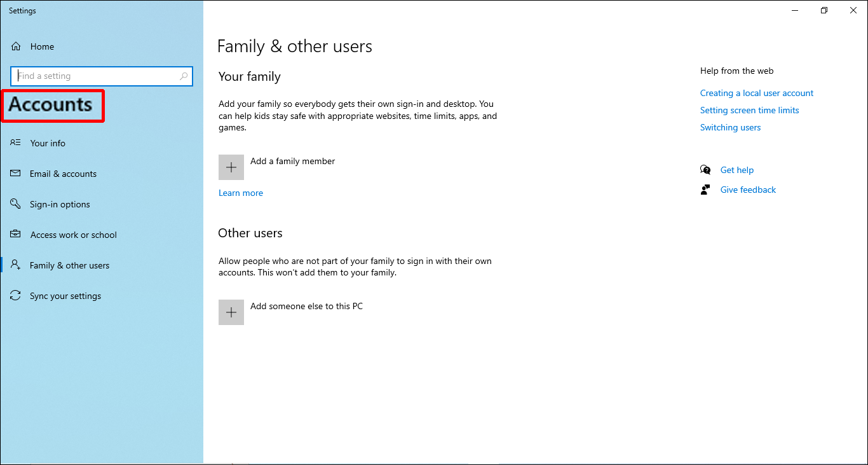The image size is (868, 465).
Task: Click the search magnifier icon
Action: [x=184, y=76]
